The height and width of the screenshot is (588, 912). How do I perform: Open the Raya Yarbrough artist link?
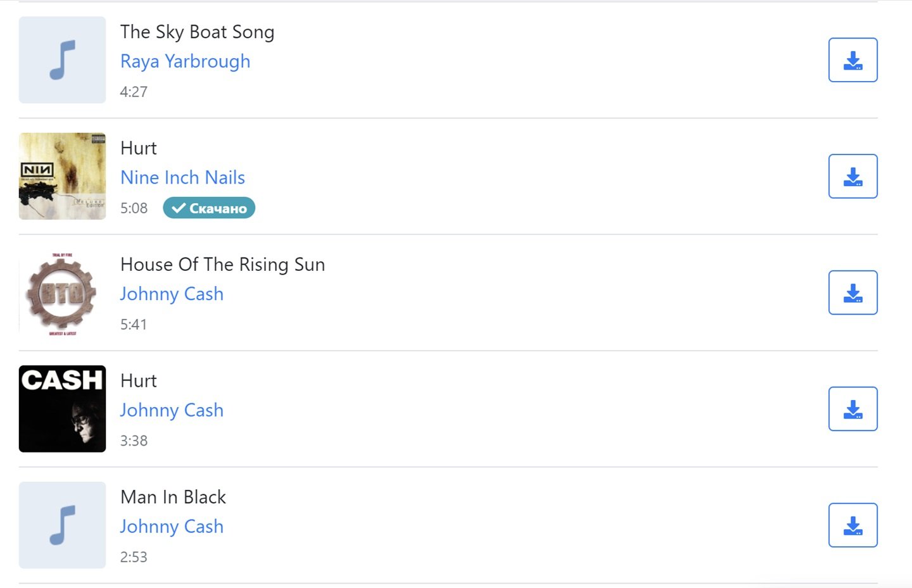(x=186, y=61)
